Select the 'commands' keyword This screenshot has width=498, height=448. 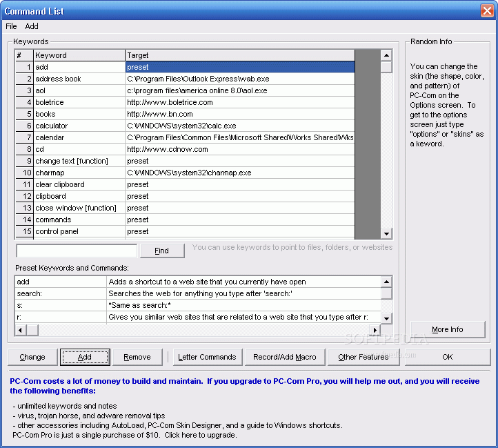pos(79,220)
